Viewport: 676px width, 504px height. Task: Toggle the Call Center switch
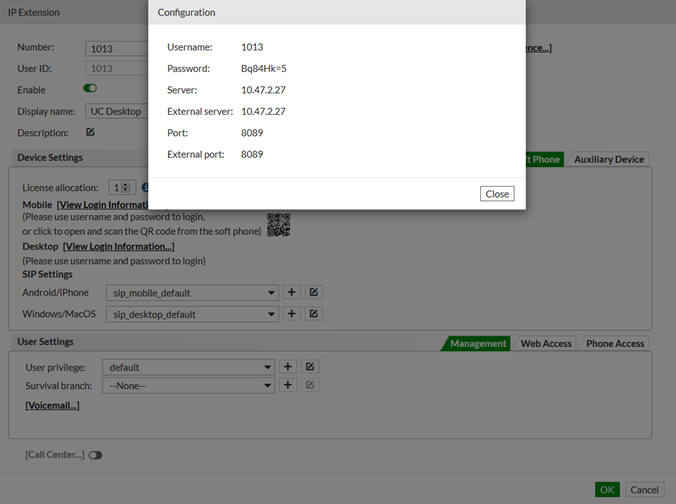pyautogui.click(x=95, y=455)
